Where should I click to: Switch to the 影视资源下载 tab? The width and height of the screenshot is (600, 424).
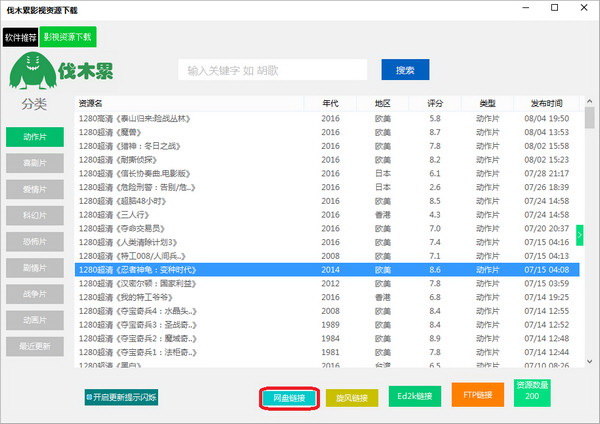point(68,37)
